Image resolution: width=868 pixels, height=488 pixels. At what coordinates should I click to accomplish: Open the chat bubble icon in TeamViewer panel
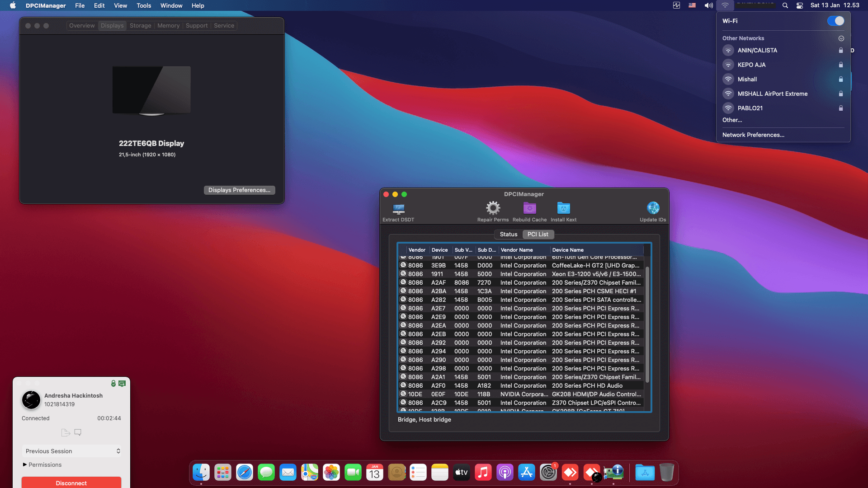[x=78, y=432]
